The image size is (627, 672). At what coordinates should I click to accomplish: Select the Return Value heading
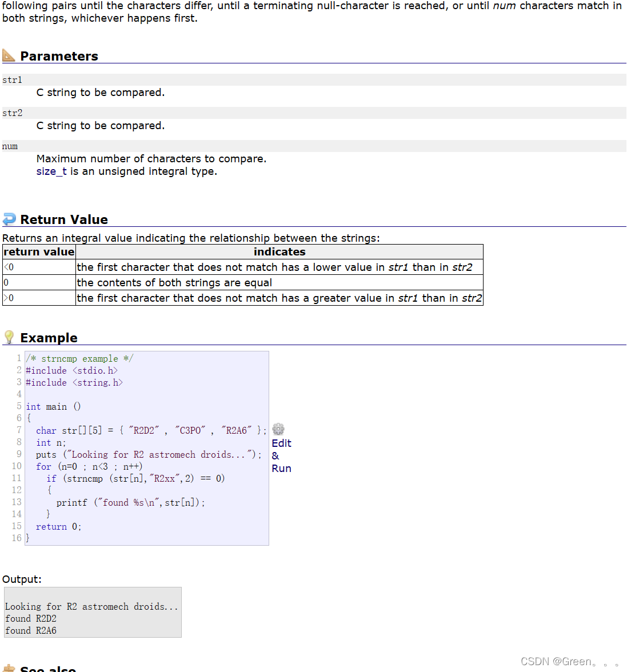(64, 219)
